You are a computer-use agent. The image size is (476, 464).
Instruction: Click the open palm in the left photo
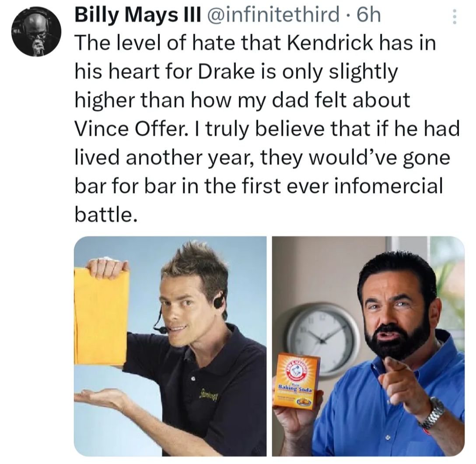click(x=100, y=399)
